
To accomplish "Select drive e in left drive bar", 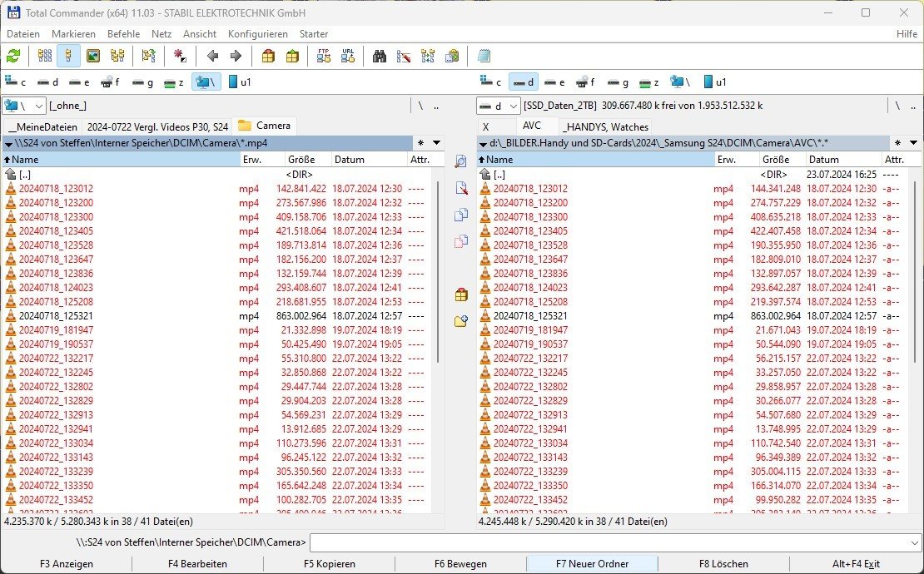I will point(79,82).
